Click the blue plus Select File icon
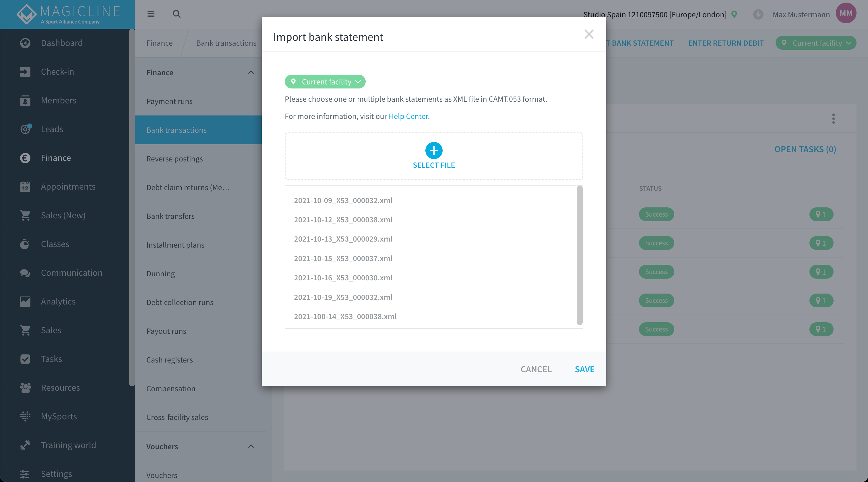Image resolution: width=868 pixels, height=482 pixels. point(434,151)
